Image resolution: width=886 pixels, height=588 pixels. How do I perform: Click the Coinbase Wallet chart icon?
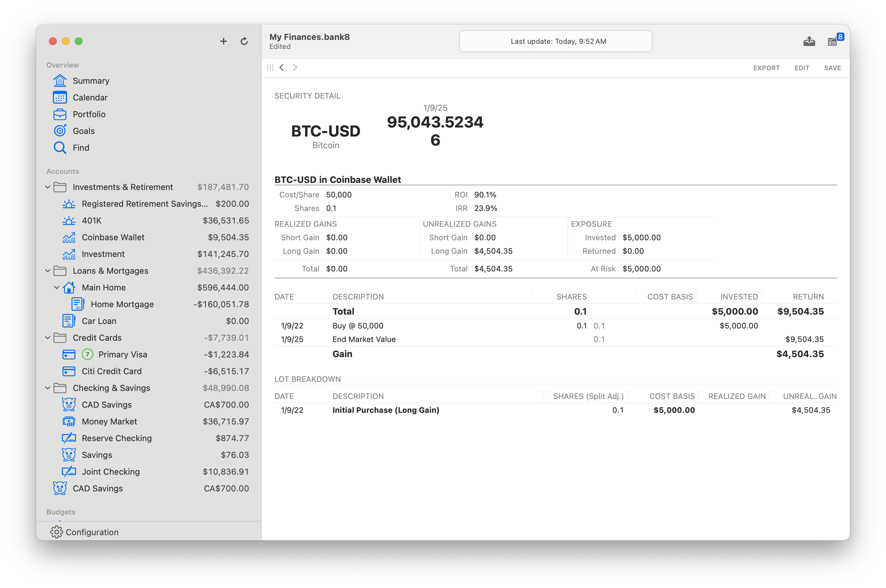[69, 237]
